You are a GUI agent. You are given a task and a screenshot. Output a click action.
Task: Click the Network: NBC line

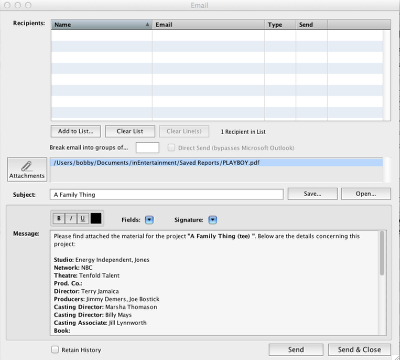coord(73,268)
